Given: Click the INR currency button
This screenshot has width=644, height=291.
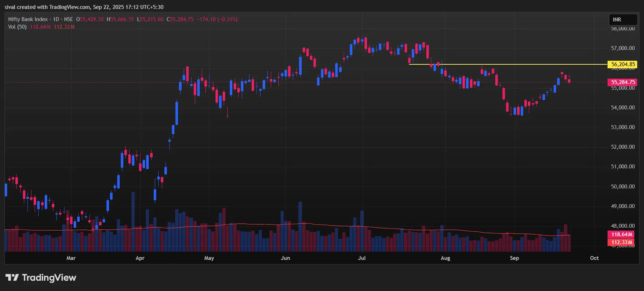Looking at the screenshot, I should (623, 20).
